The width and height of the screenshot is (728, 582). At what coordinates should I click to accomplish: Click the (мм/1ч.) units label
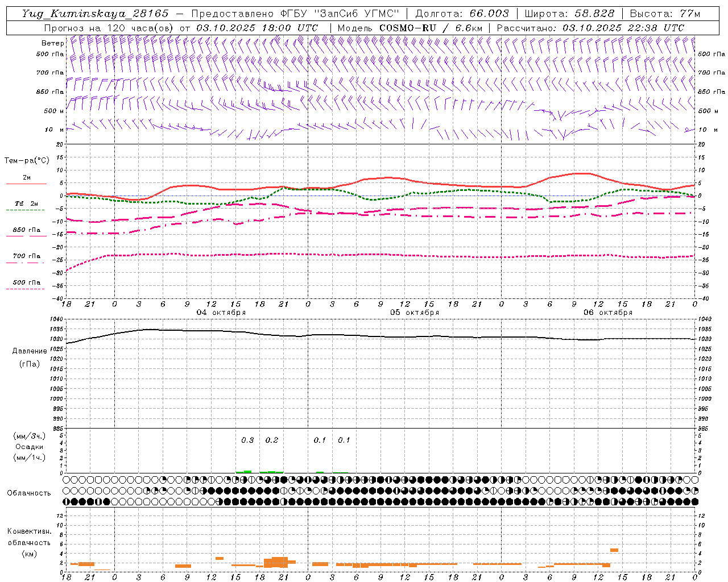tap(30, 458)
